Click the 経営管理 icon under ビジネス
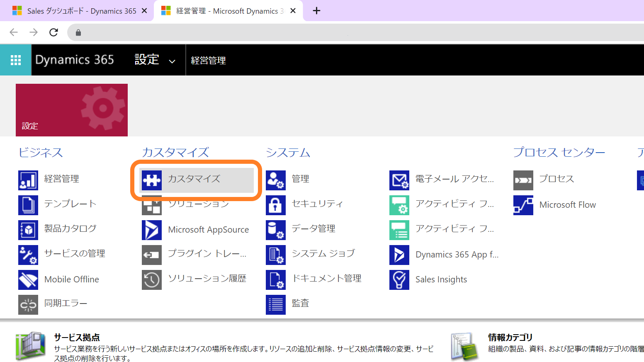The width and height of the screenshot is (644, 362). click(28, 180)
